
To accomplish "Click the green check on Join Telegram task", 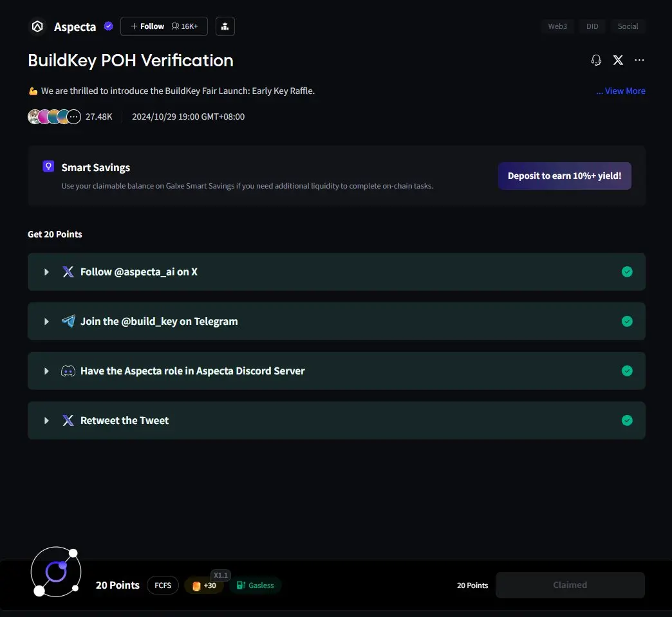I will (626, 321).
